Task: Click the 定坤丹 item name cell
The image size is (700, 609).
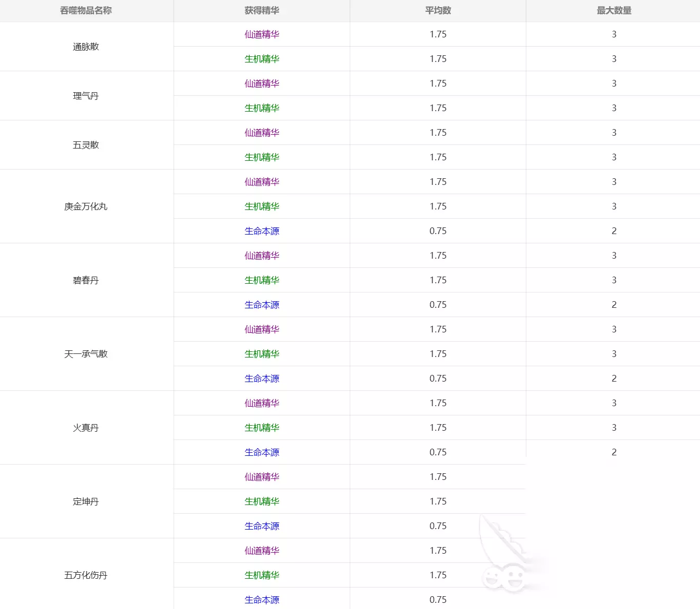Action: pyautogui.click(x=86, y=501)
